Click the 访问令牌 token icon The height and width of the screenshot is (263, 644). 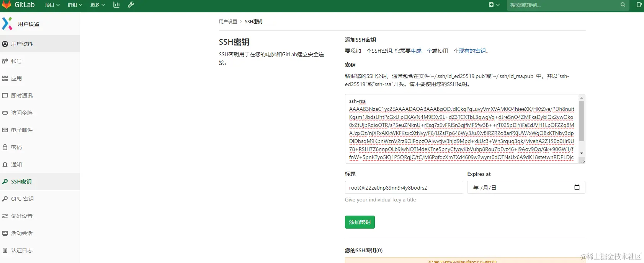[x=5, y=113]
